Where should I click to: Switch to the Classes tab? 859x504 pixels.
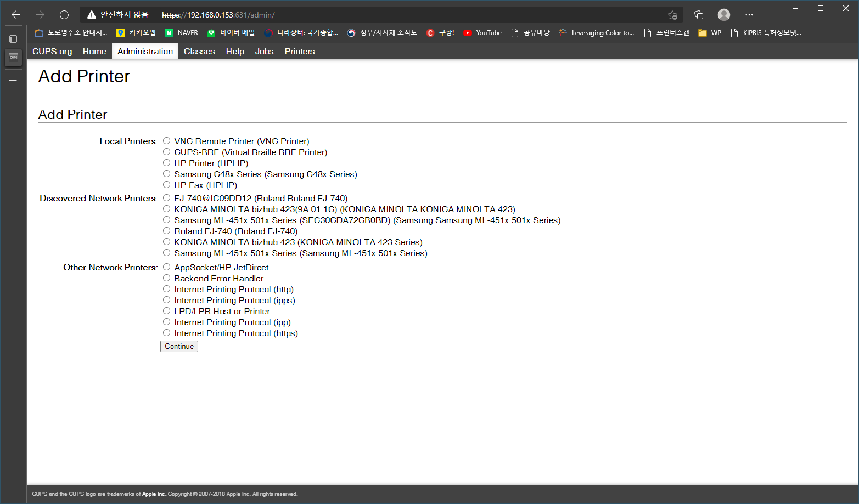tap(199, 51)
